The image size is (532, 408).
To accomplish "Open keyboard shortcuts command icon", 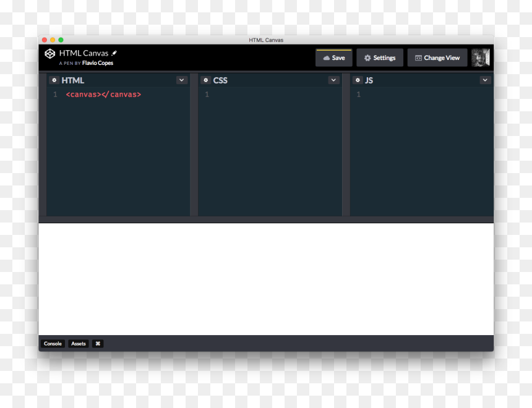I will (x=98, y=344).
